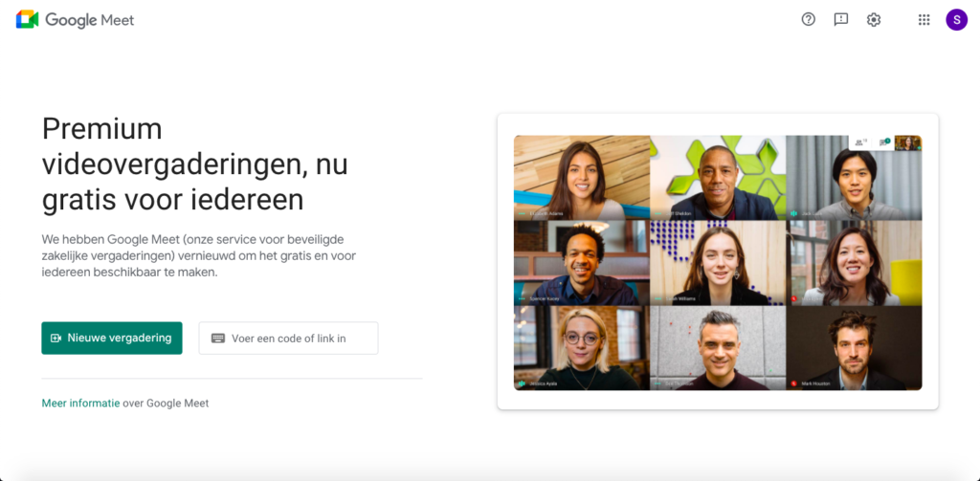Click the participants count icon in the preview
The image size is (980, 481).
[861, 142]
